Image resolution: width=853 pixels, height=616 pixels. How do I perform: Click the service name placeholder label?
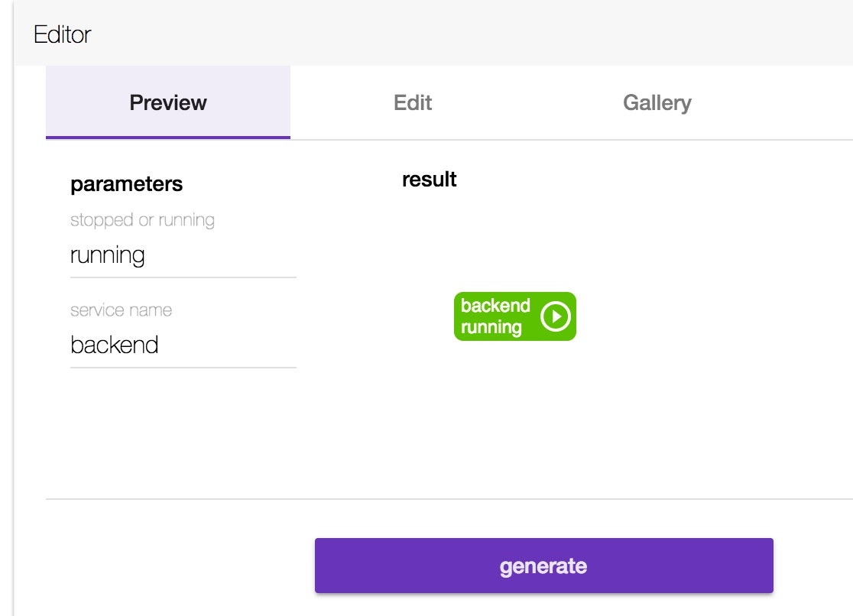[122, 310]
